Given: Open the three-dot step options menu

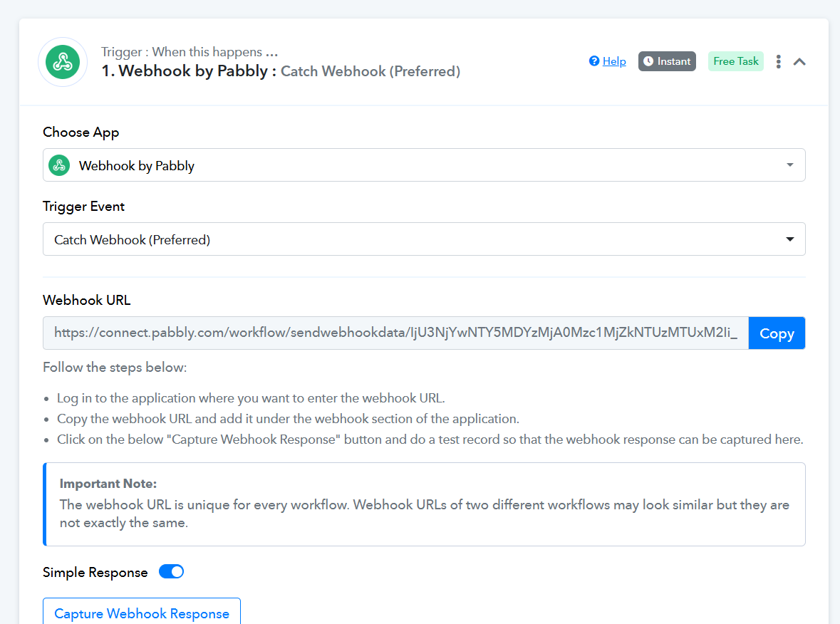Looking at the screenshot, I should tap(779, 61).
